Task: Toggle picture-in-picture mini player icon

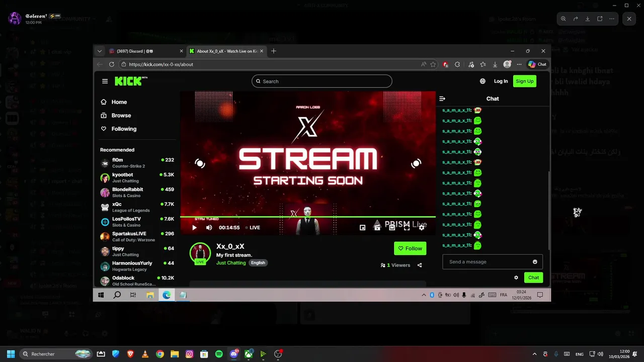Action: (362, 227)
